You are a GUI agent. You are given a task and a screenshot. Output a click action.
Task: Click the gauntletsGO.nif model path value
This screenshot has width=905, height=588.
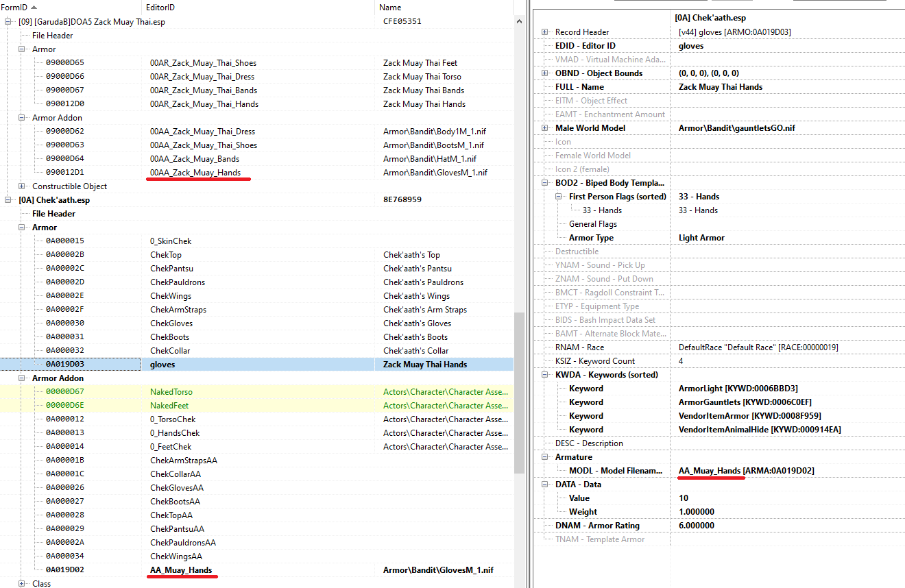click(737, 128)
